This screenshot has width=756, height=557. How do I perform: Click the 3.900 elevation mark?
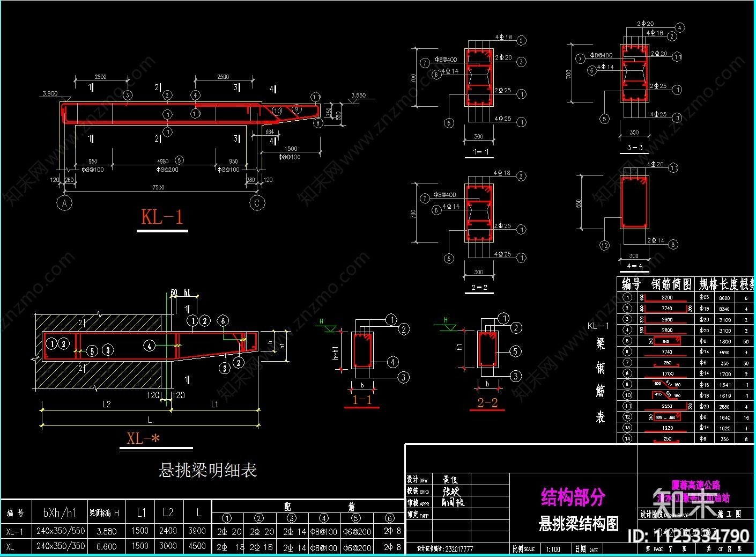(x=50, y=93)
